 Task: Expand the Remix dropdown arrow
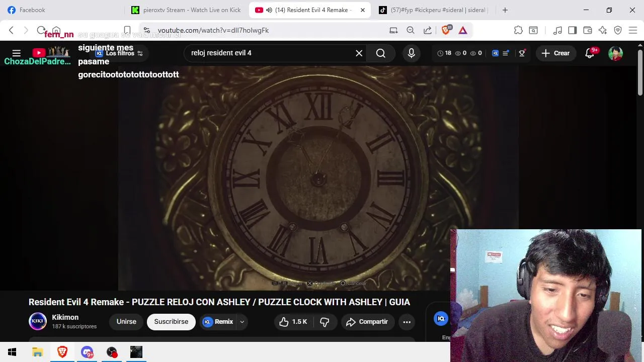click(242, 322)
